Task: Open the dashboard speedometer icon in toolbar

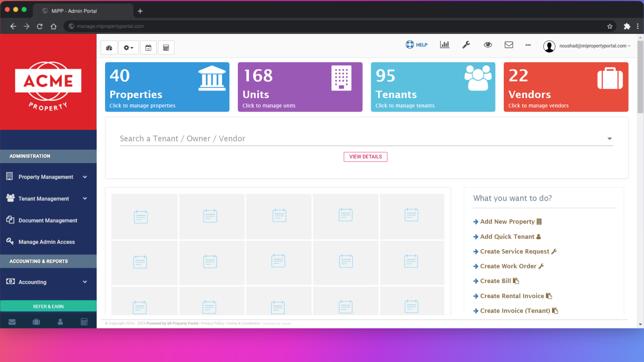Action: coord(109,47)
